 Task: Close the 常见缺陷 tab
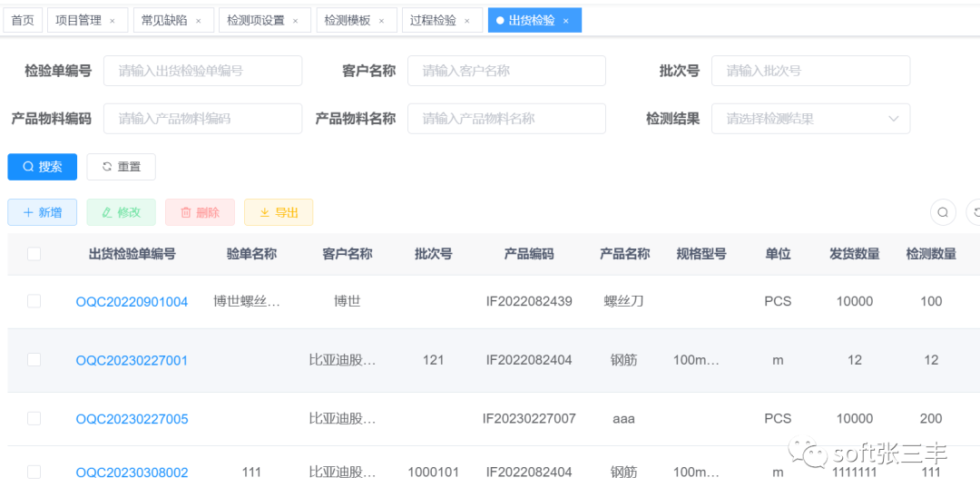coord(199,21)
